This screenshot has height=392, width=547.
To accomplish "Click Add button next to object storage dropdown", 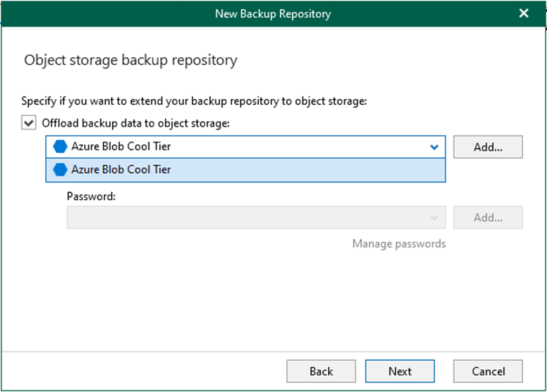I will click(x=488, y=147).
